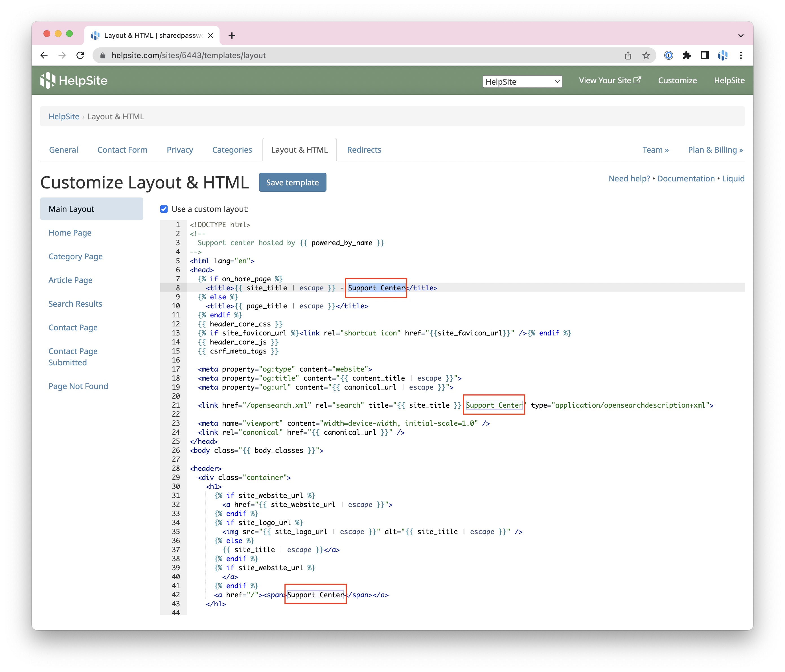Click the 'og:type' meta tag line
The width and height of the screenshot is (785, 672).
pyautogui.click(x=285, y=369)
